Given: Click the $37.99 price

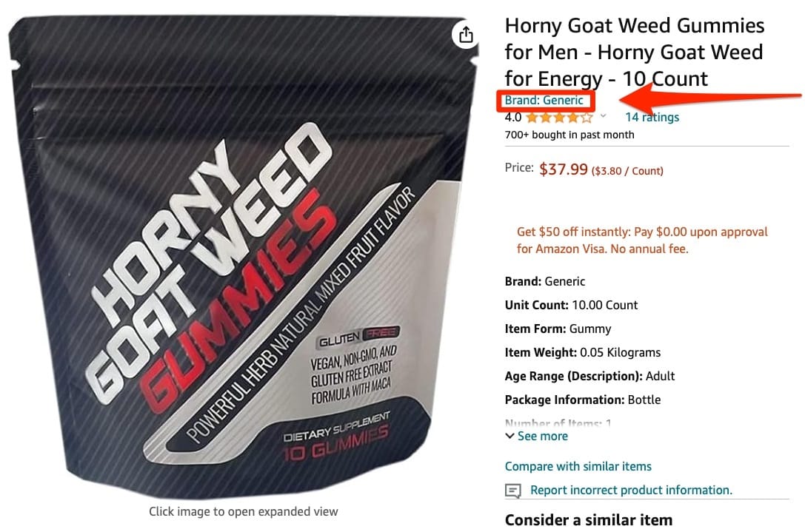Looking at the screenshot, I should [x=563, y=169].
